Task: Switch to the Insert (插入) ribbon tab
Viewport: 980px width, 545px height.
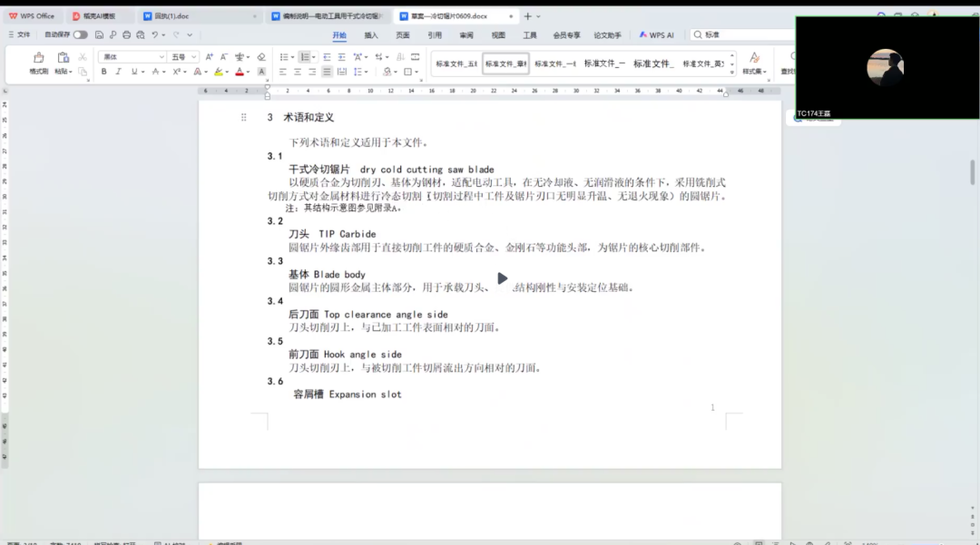Action: [371, 35]
